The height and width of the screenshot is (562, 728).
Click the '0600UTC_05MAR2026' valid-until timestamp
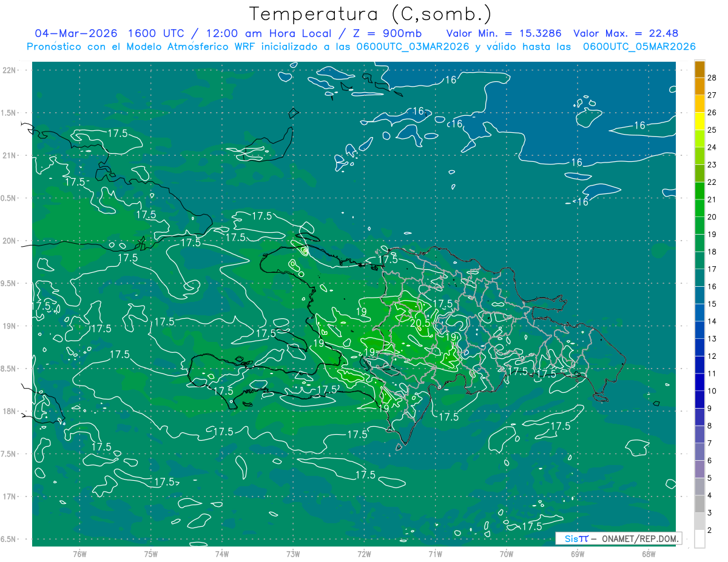639,47
